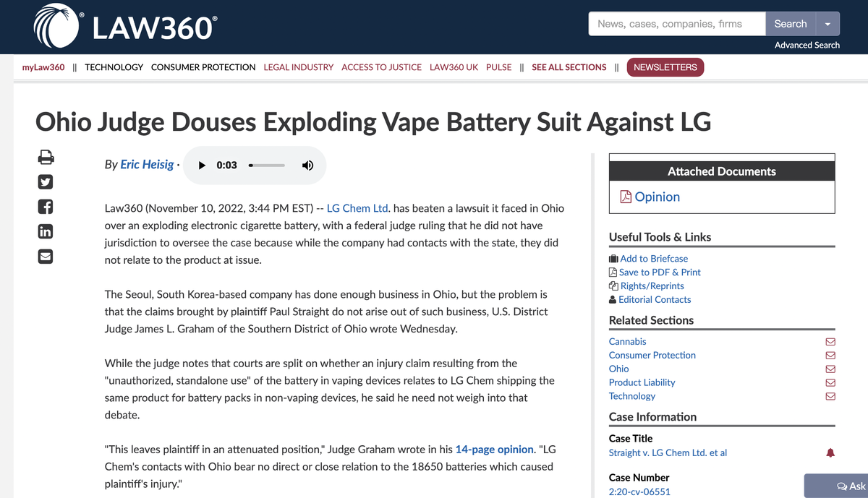
Task: Expand See All Sections
Action: [569, 67]
